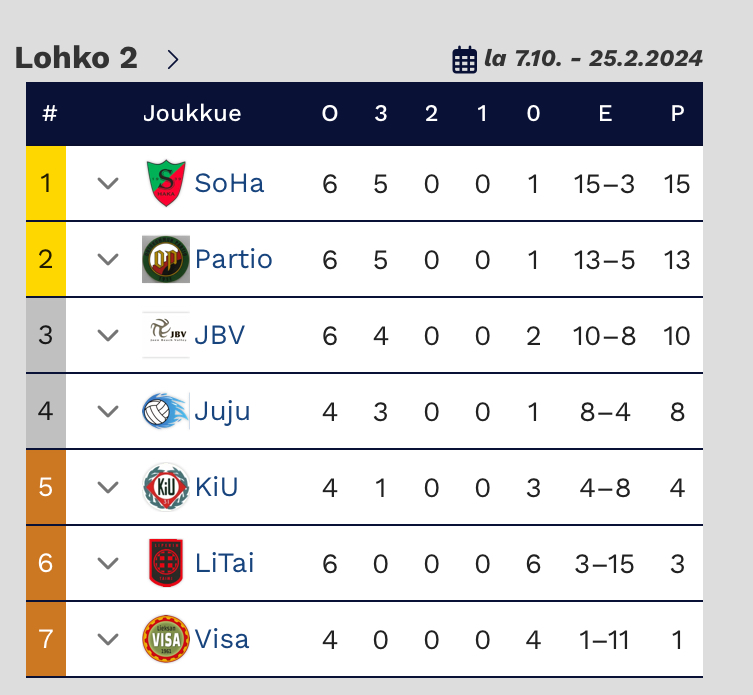Open the SoHa team link
Screen dimensions: 753x695
pyautogui.click(x=229, y=183)
